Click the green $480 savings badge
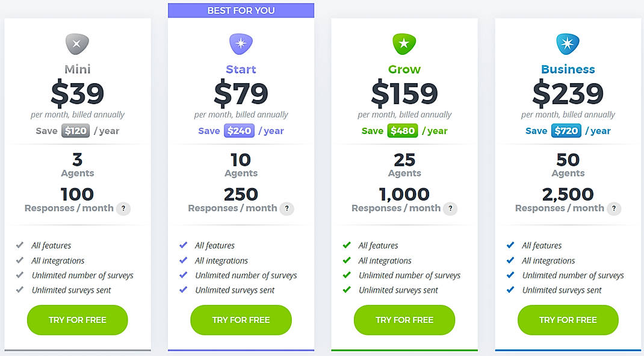The width and height of the screenshot is (644, 356). [x=403, y=131]
